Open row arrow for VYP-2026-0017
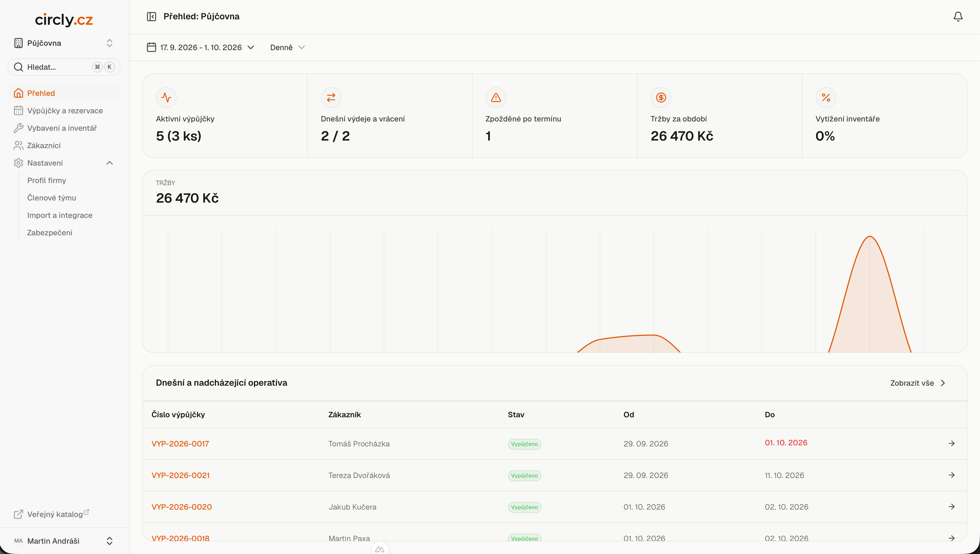The height and width of the screenshot is (554, 980). pyautogui.click(x=951, y=443)
